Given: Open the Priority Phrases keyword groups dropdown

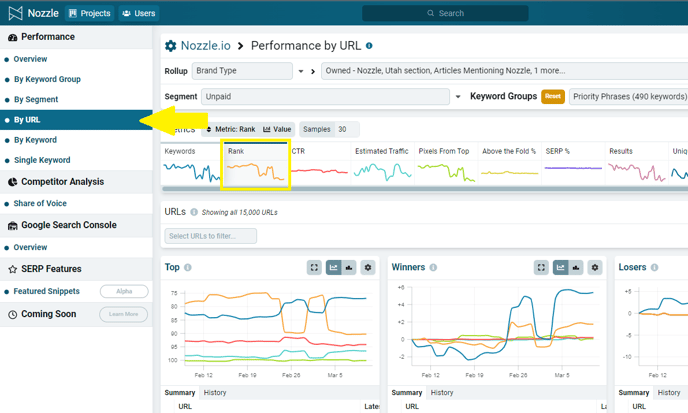Looking at the screenshot, I should 628,97.
